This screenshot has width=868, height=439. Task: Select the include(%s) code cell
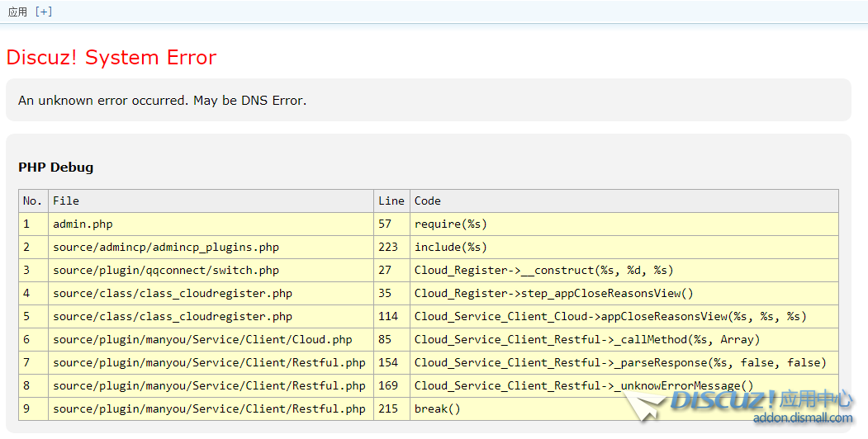point(624,248)
